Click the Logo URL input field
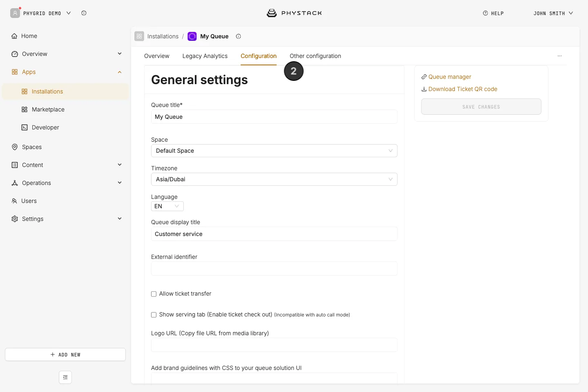The image size is (588, 392). pos(274,345)
